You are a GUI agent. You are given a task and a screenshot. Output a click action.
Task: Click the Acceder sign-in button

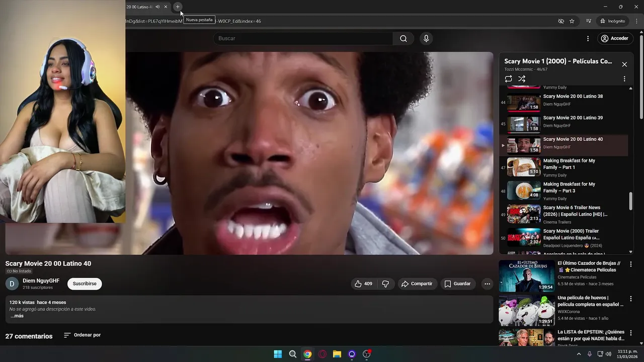(x=614, y=38)
